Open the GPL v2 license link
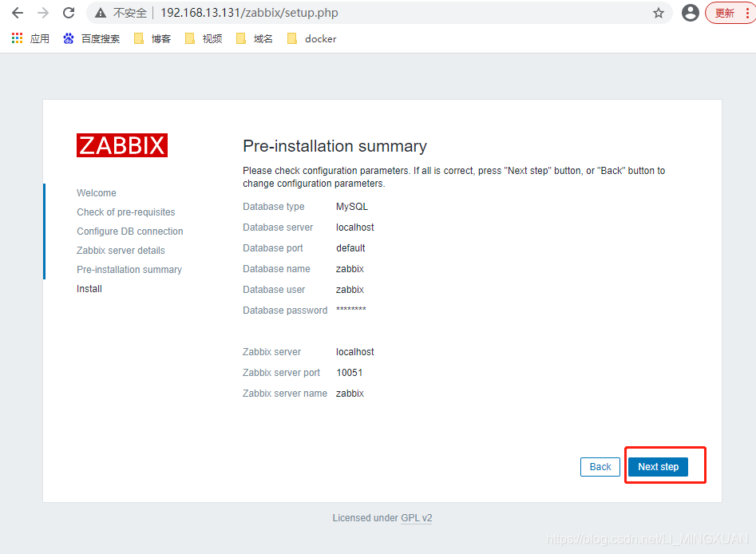Screen dimensions: 756x554 pyautogui.click(x=417, y=518)
